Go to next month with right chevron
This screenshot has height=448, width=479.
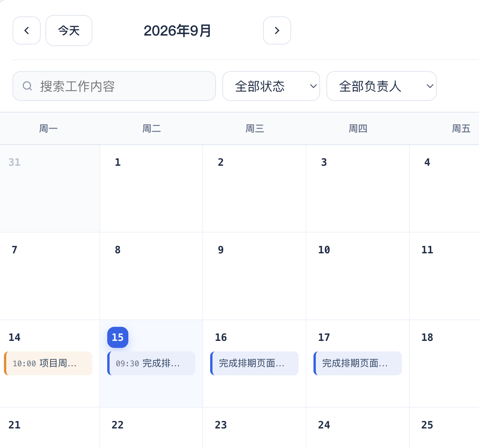pos(277,30)
